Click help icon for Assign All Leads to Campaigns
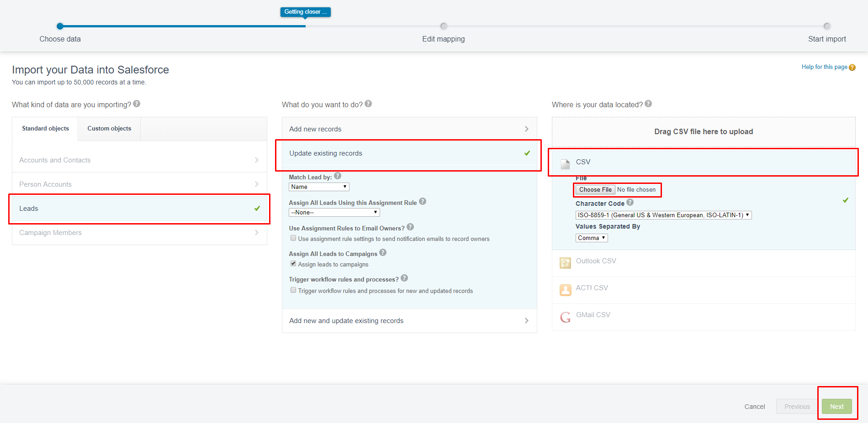 (383, 253)
